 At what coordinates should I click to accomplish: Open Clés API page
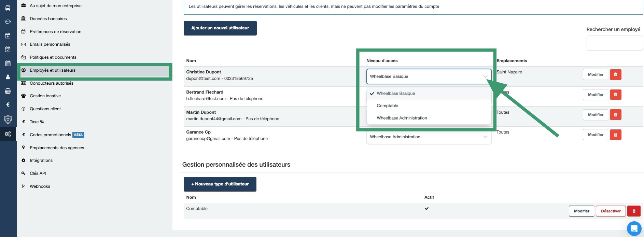38,173
